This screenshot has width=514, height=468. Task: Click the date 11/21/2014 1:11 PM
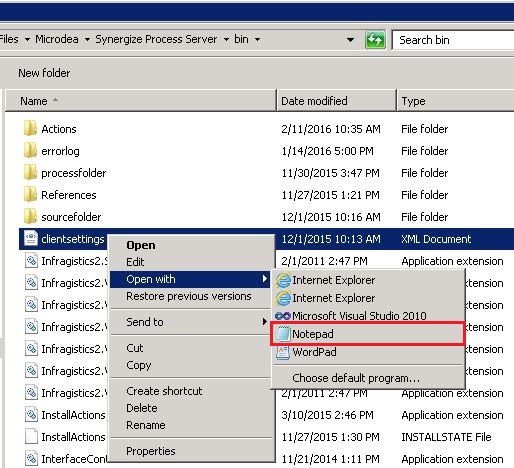[331, 459]
